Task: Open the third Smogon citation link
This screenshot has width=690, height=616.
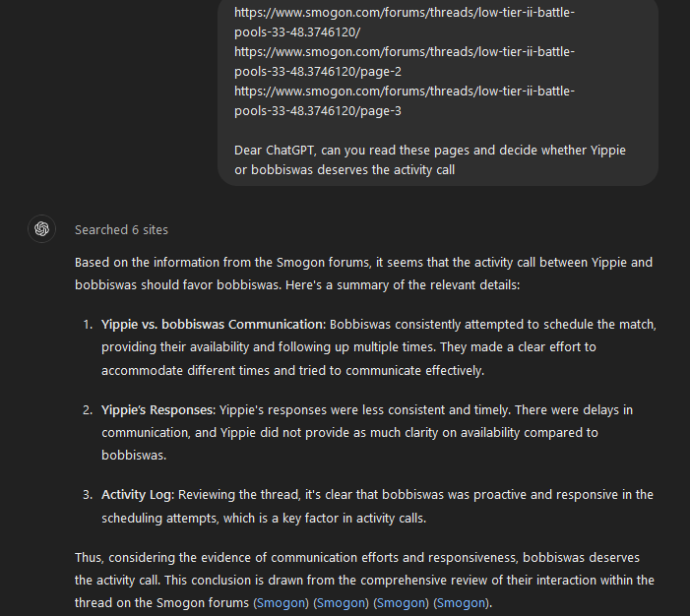Action: click(x=402, y=602)
